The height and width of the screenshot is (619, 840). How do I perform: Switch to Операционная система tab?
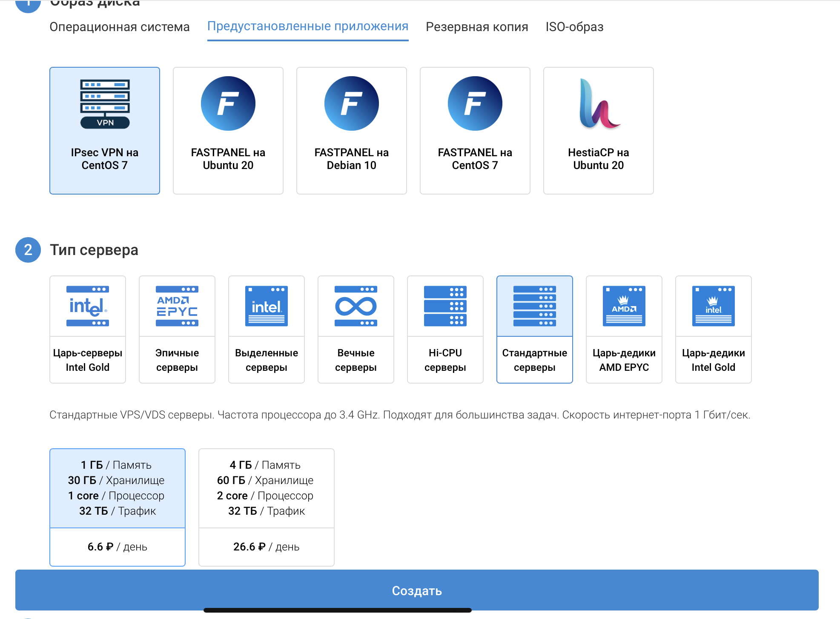120,27
